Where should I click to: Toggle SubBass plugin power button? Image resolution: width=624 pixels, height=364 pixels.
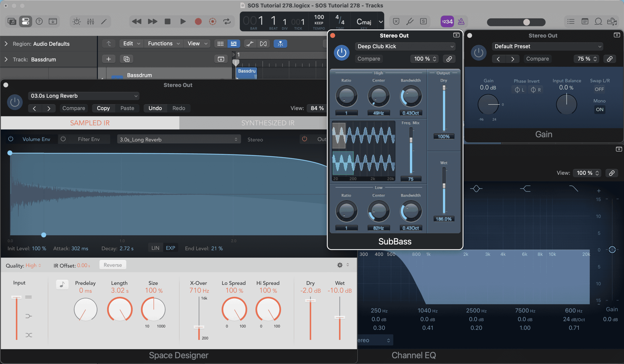tap(341, 53)
